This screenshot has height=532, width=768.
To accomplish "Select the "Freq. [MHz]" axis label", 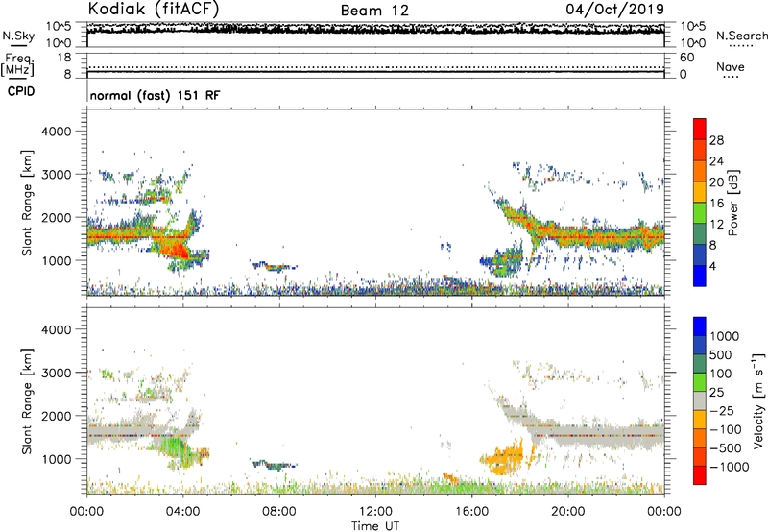I will [18, 64].
